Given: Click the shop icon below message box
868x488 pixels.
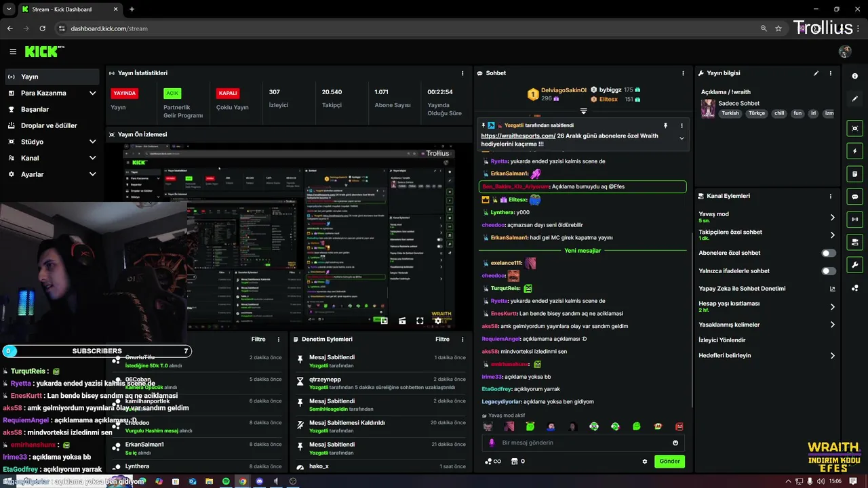Looking at the screenshot, I should [514, 462].
